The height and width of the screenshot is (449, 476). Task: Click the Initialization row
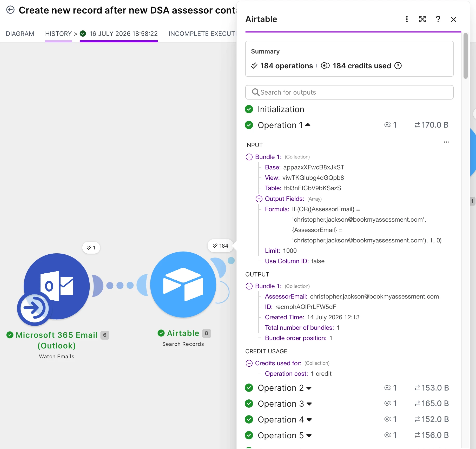[281, 109]
